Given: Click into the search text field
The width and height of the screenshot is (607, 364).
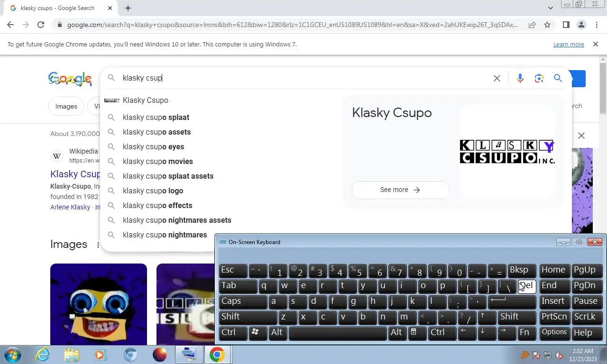Looking at the screenshot, I should tap(303, 78).
